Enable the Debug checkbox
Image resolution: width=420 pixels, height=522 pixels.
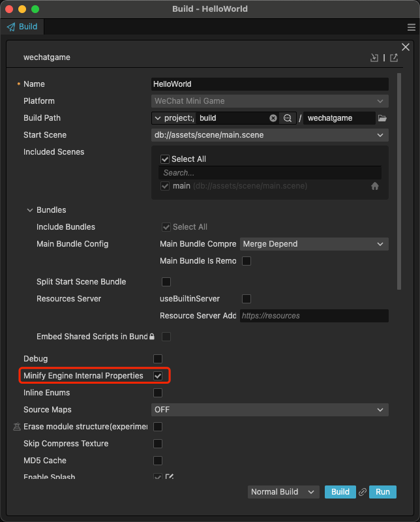click(x=158, y=359)
